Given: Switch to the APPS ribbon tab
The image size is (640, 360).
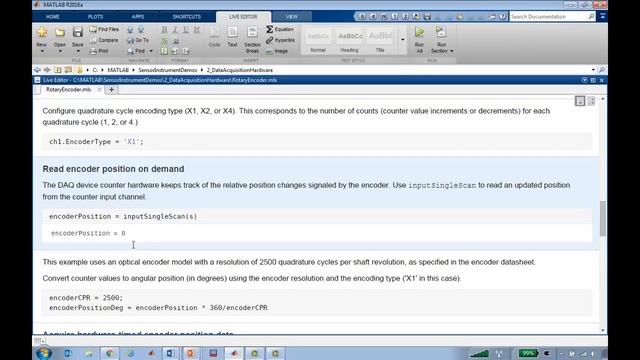Looking at the screenshot, I should (x=138, y=17).
